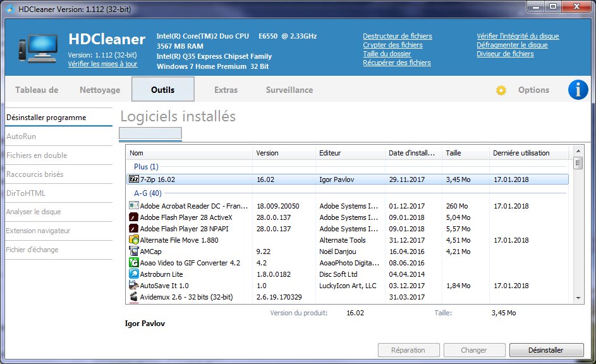Go to the Extras tab
Viewport: 596px width, 364px height.
tap(226, 90)
